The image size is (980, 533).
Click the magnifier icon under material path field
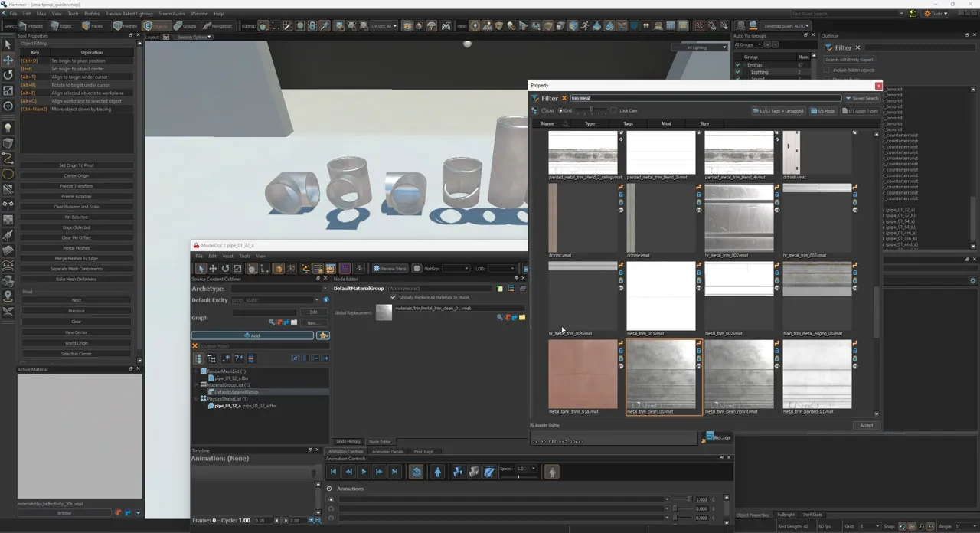click(x=500, y=317)
